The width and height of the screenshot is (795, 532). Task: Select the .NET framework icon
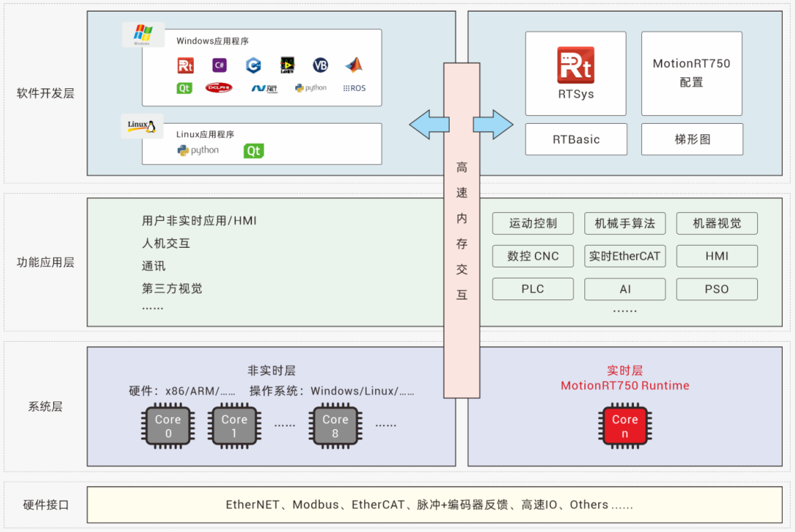coord(265,88)
